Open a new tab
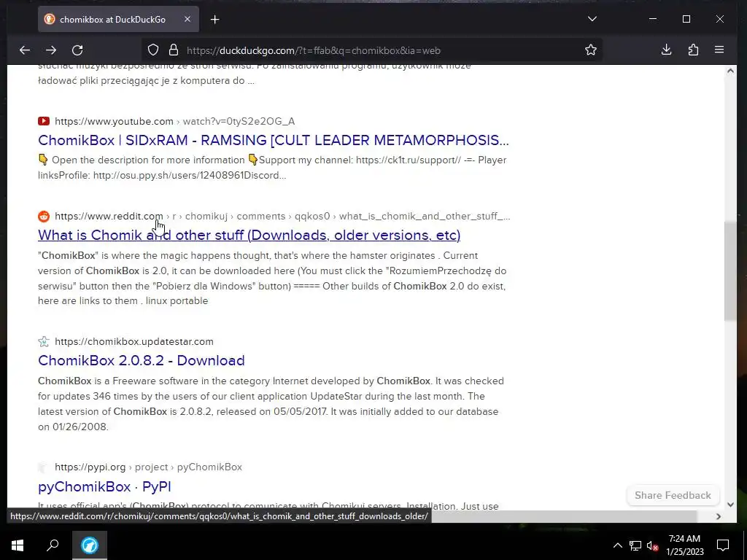This screenshot has height=560, width=747. (215, 20)
